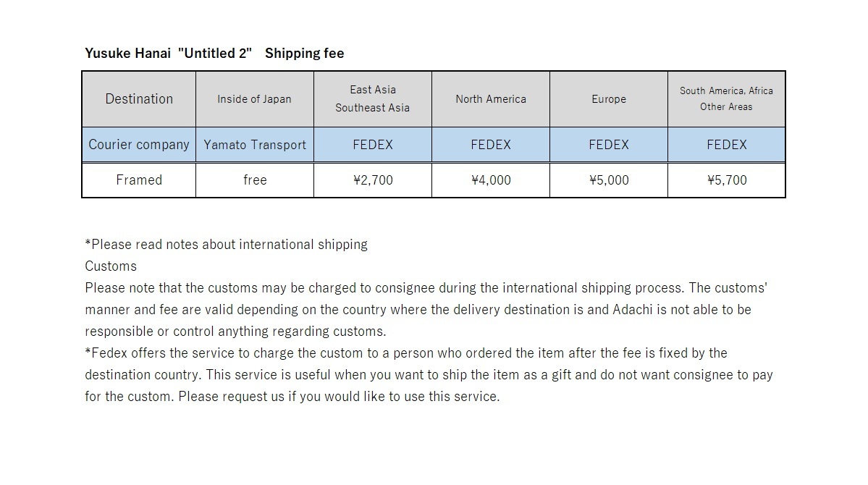
Task: Click the ¥4,000 fee cell
Action: pyautogui.click(x=490, y=180)
